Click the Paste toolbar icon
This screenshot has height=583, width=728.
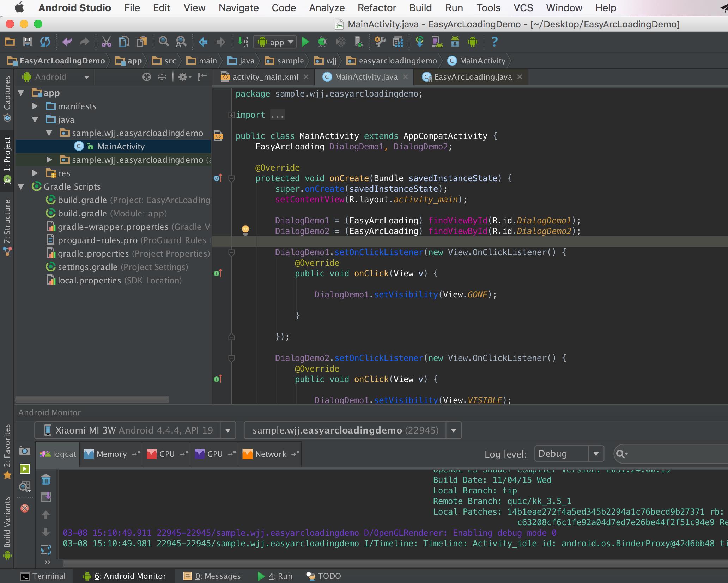point(141,42)
